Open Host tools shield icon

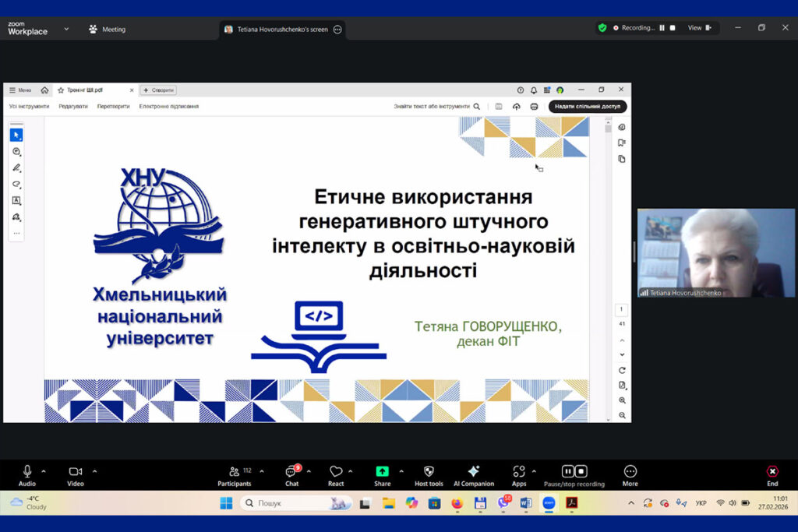pos(429,472)
